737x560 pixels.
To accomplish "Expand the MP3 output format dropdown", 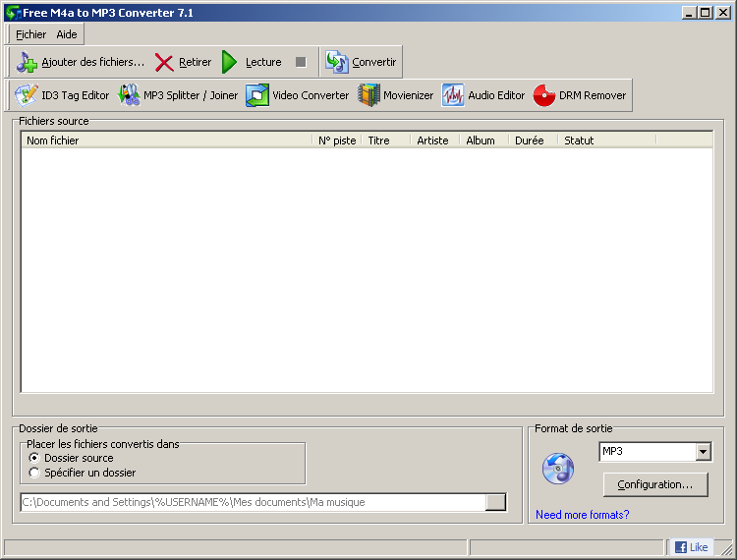I will [703, 452].
